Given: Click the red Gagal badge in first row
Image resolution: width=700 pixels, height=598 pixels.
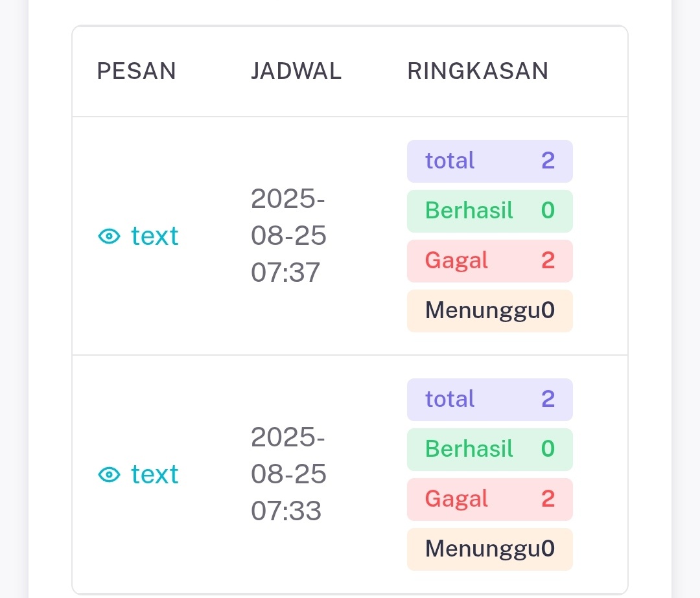Looking at the screenshot, I should click(490, 261).
